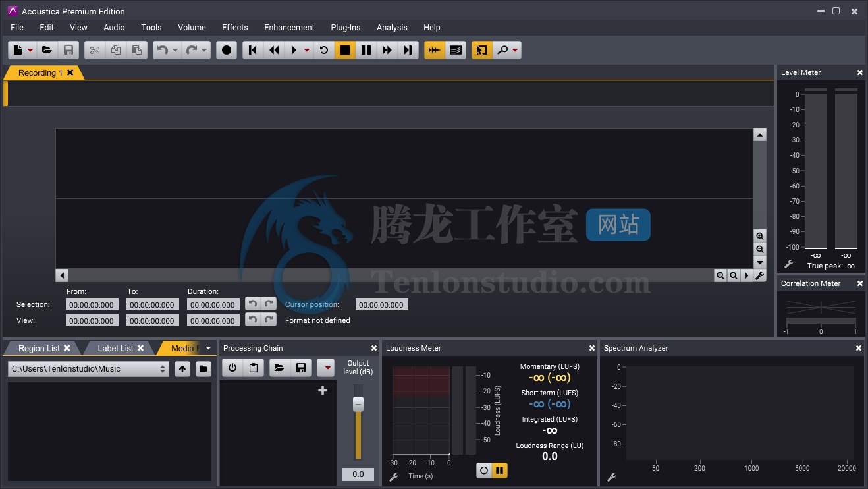
Task: Open Level Meter settings wrench
Action: (788, 264)
